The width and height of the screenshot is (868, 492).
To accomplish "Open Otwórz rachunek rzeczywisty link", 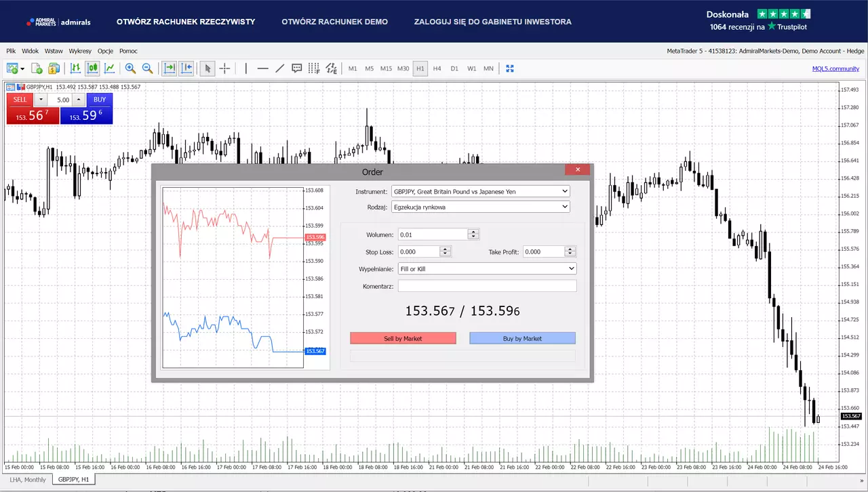I will [186, 22].
